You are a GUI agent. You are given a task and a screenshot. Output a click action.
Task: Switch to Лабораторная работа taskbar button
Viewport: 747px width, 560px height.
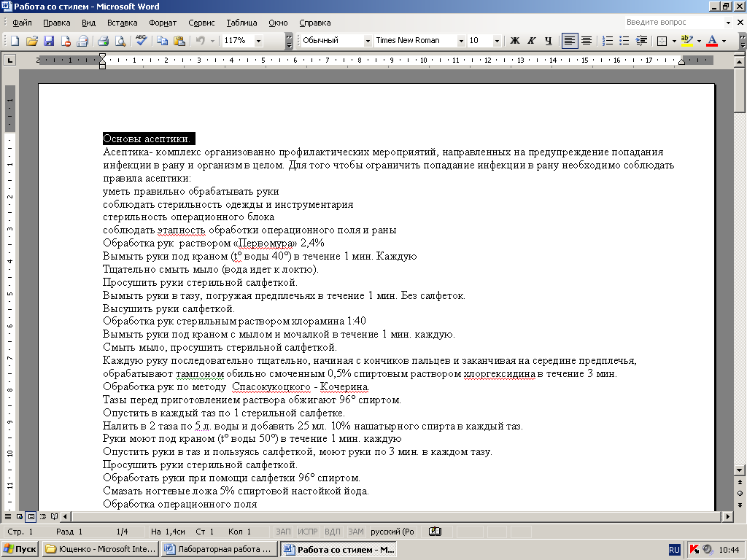[x=220, y=549]
